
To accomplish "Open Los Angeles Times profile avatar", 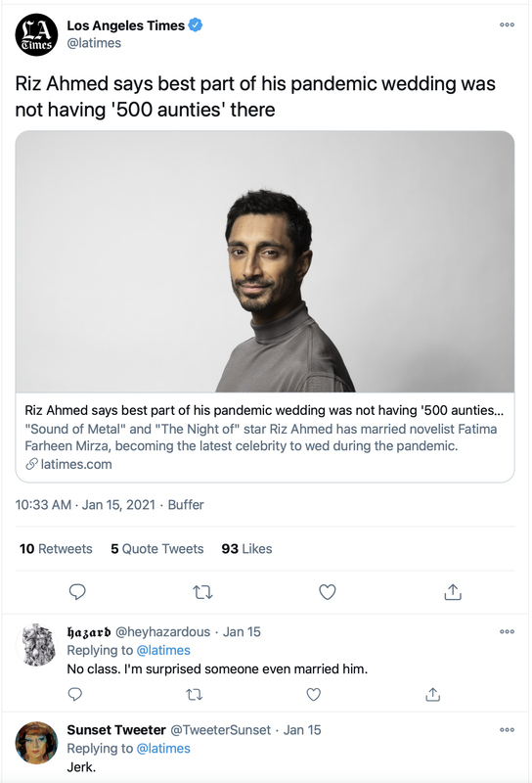I will tap(36, 35).
